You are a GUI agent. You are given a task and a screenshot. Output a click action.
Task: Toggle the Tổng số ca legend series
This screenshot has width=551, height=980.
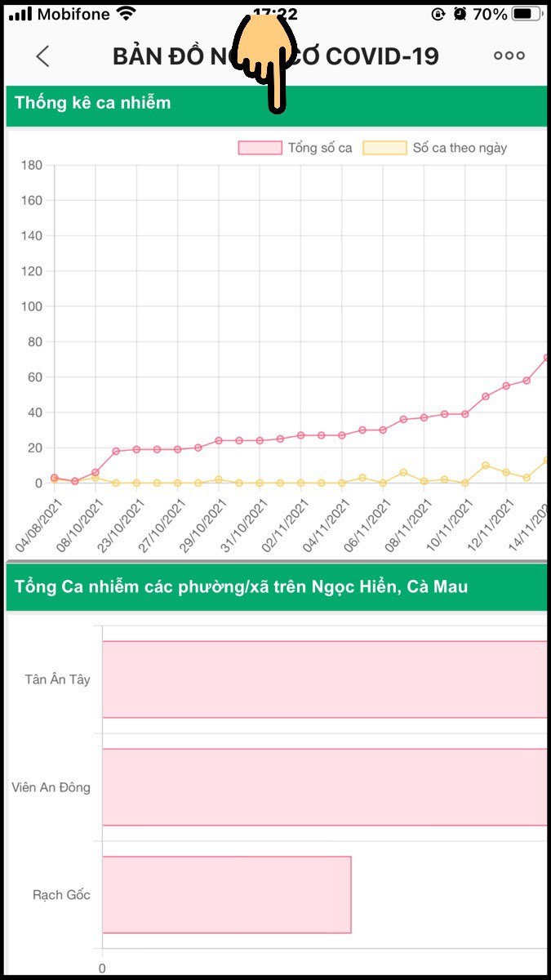coord(295,148)
